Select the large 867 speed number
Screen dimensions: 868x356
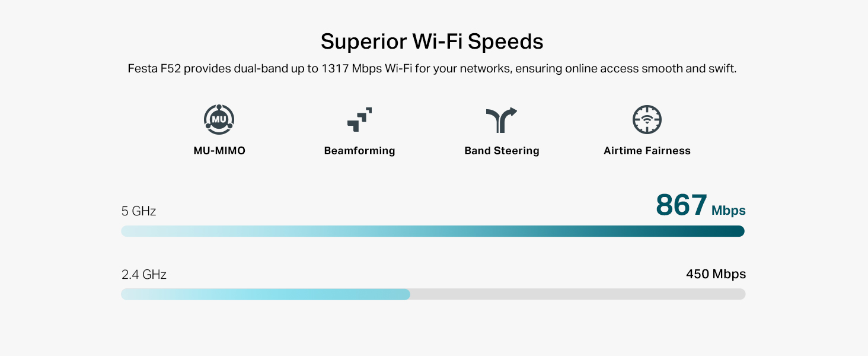tap(681, 205)
